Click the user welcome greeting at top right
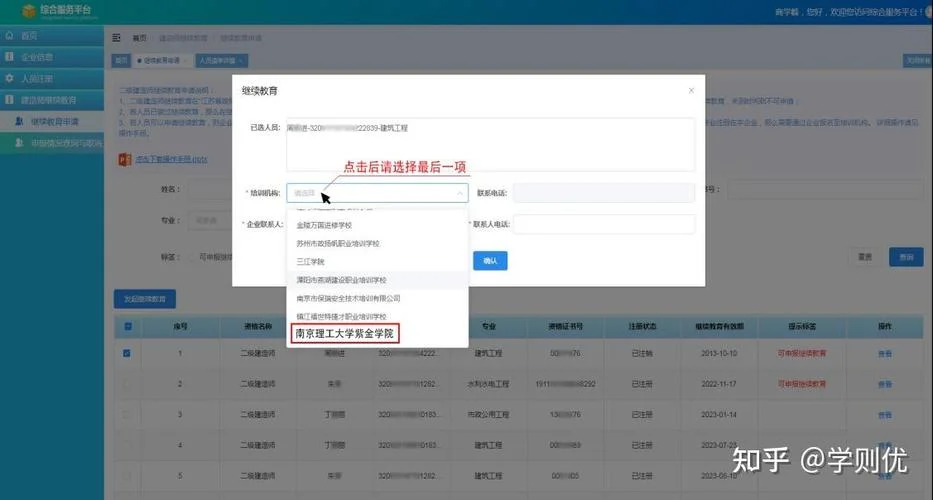Screen dimensions: 933x500 [x=851, y=12]
